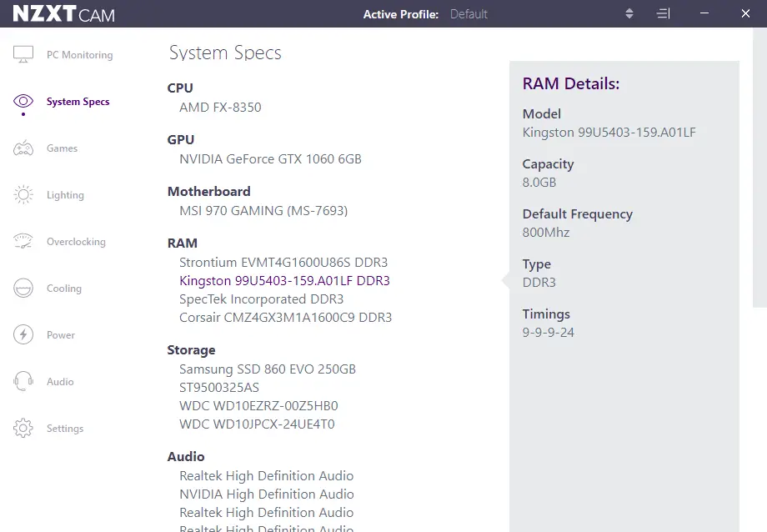Switch to Audio section
The height and width of the screenshot is (532, 767).
[x=60, y=382]
